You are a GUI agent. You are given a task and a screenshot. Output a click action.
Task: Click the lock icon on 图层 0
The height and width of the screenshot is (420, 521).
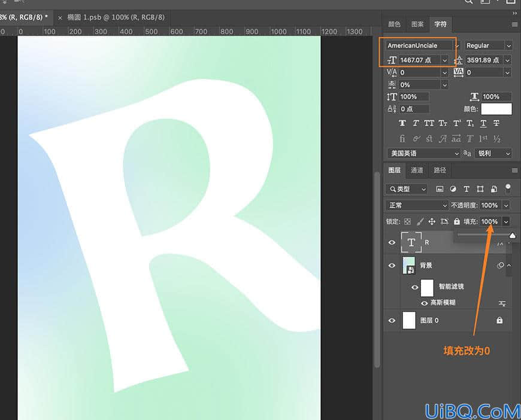coord(499,320)
